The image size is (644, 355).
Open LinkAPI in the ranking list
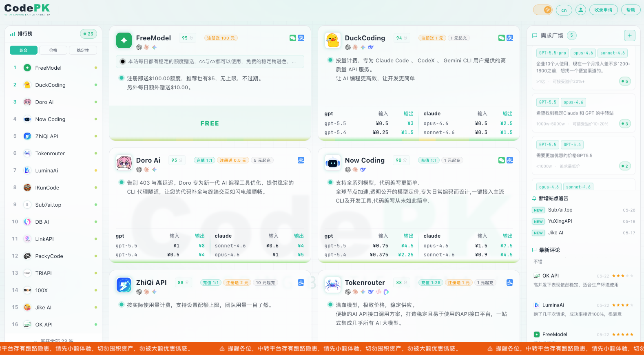pos(53,239)
